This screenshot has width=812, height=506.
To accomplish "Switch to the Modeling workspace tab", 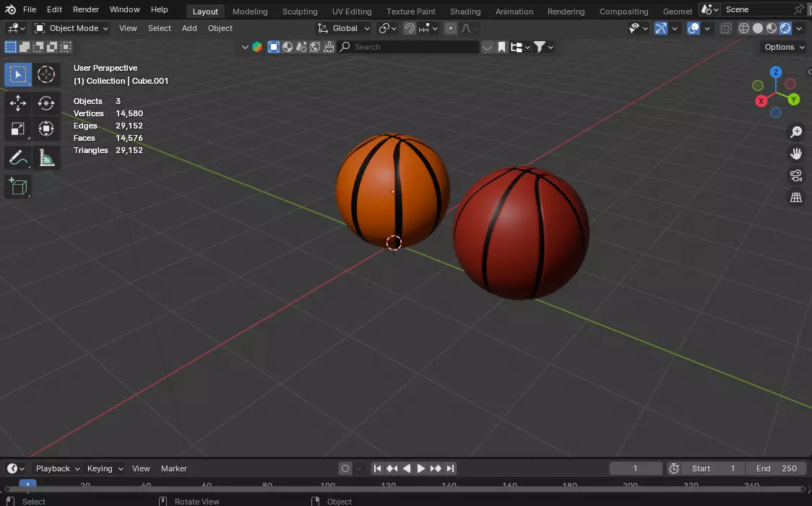I will pyautogui.click(x=250, y=12).
